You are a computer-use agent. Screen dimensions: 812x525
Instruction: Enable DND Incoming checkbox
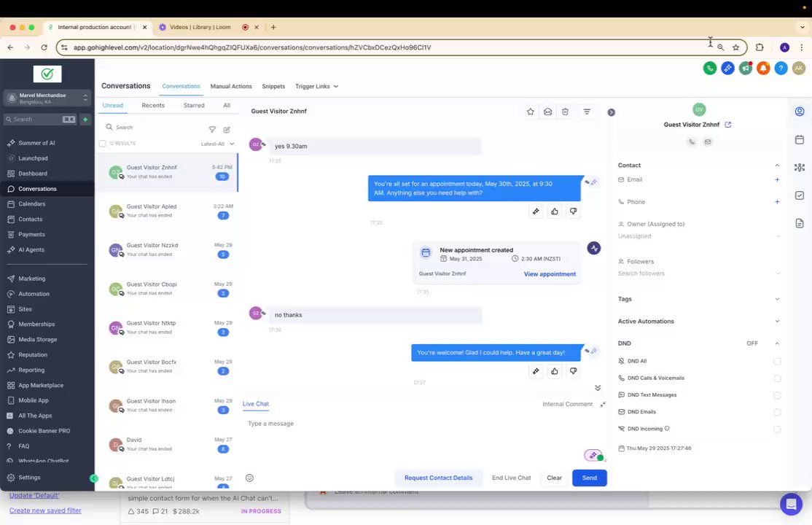(x=777, y=429)
